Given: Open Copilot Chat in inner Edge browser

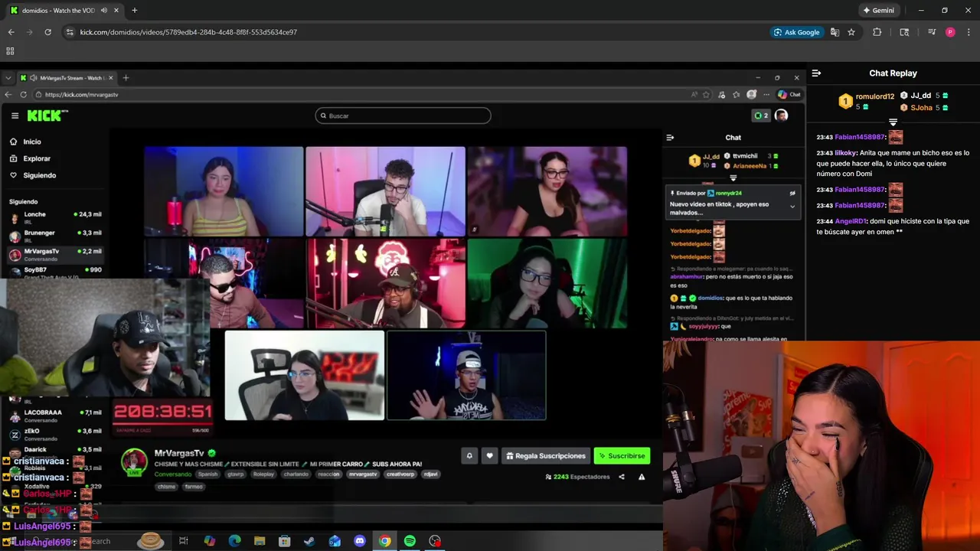Looking at the screenshot, I should 789,95.
